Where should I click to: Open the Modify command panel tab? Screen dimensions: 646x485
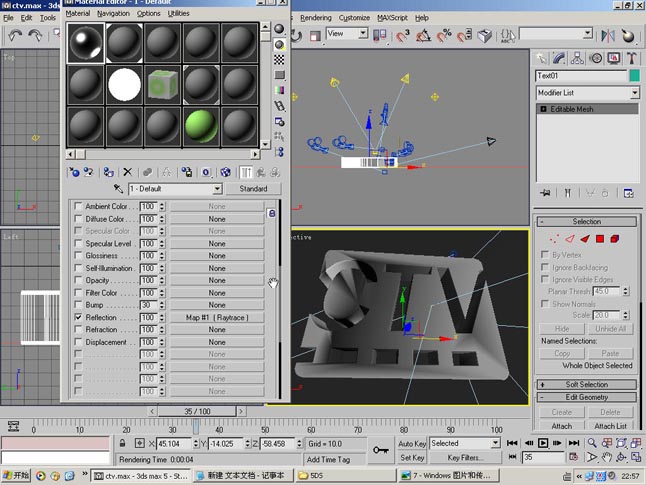(559, 59)
